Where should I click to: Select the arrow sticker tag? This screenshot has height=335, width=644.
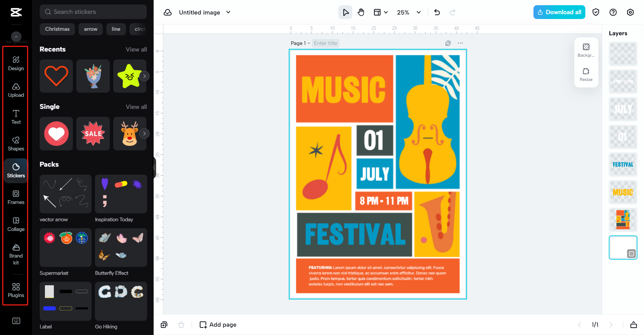click(90, 29)
